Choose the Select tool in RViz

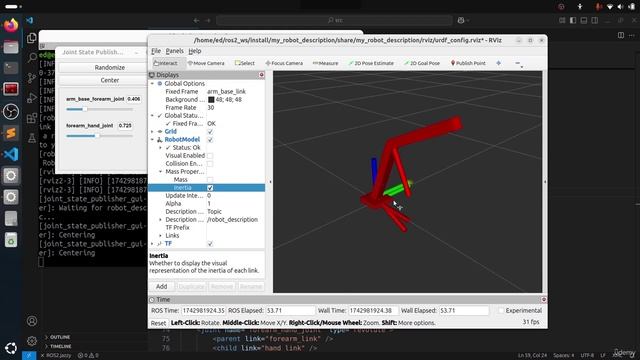[245, 63]
